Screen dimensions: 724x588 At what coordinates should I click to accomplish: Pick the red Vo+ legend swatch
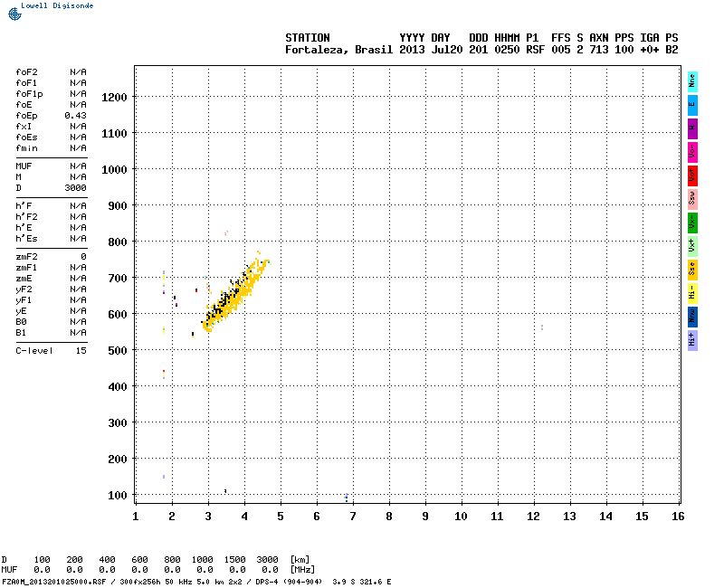point(692,175)
